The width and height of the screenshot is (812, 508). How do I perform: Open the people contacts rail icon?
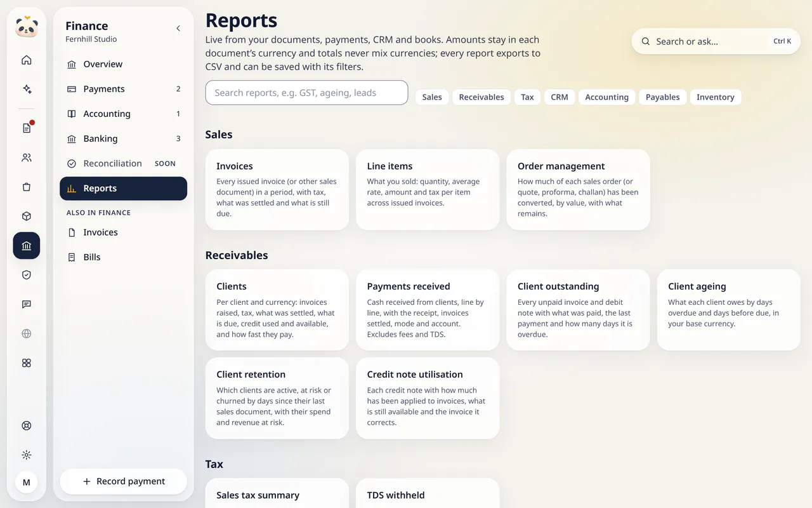tap(27, 157)
